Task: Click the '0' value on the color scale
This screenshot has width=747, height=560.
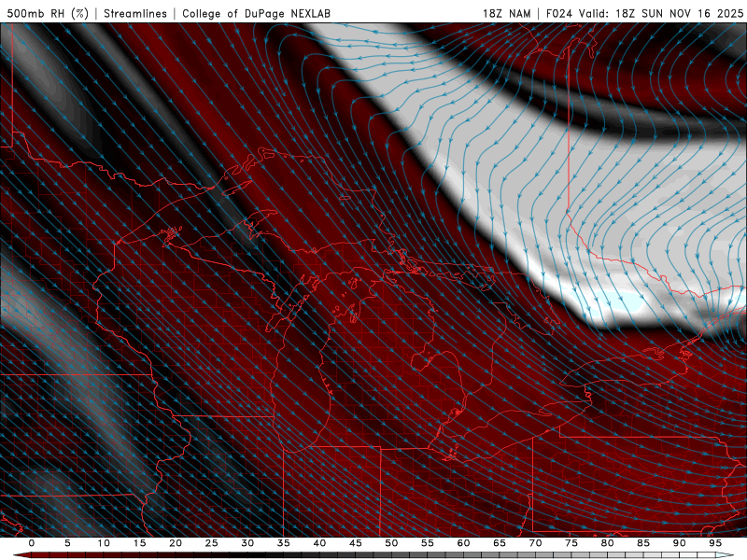Action: [32, 543]
